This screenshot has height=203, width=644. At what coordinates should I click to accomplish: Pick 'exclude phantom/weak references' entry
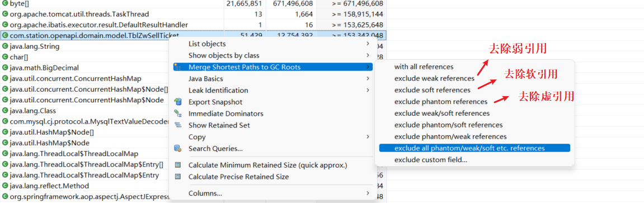pos(450,136)
